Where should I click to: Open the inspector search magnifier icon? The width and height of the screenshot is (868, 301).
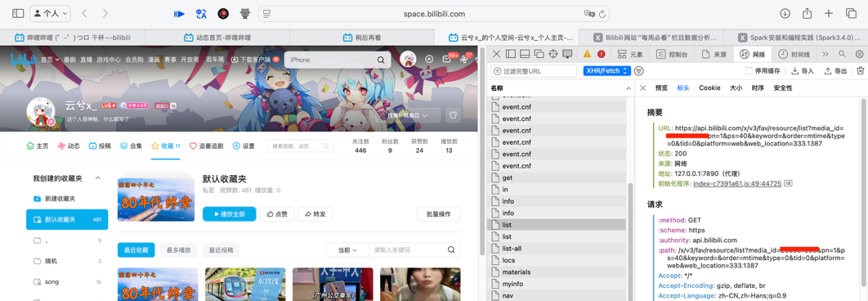point(842,54)
